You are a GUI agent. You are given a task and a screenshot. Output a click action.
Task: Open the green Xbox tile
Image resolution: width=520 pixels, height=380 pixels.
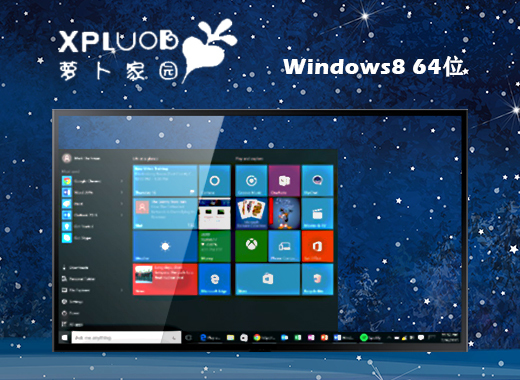(x=251, y=246)
